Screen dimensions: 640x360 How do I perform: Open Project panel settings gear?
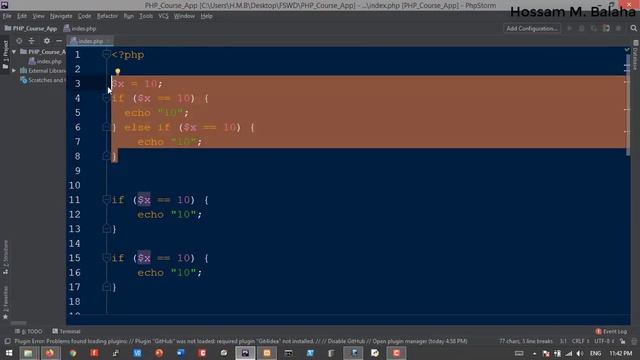click(x=47, y=41)
